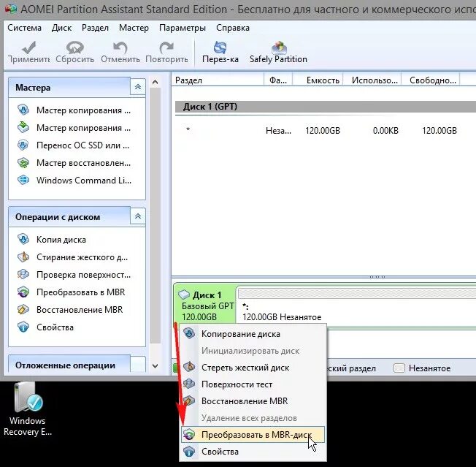476x467 pixels.
Task: Open the Диск menu
Action: click(61, 28)
